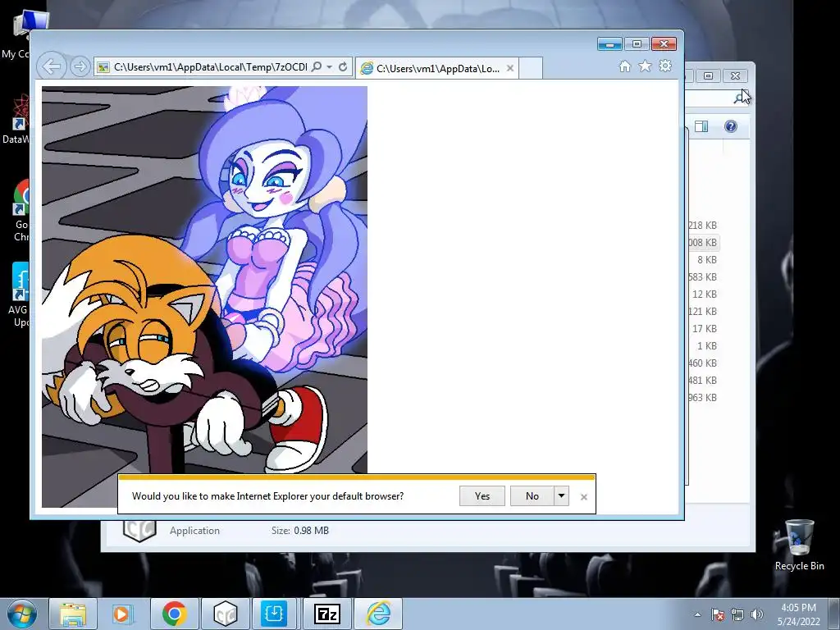Open Google Chrome from the taskbar
This screenshot has width=840, height=630.
[x=174, y=614]
